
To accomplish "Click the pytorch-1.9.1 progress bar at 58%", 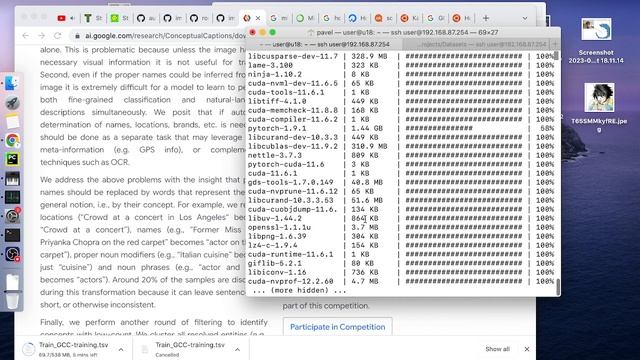I will [439, 128].
